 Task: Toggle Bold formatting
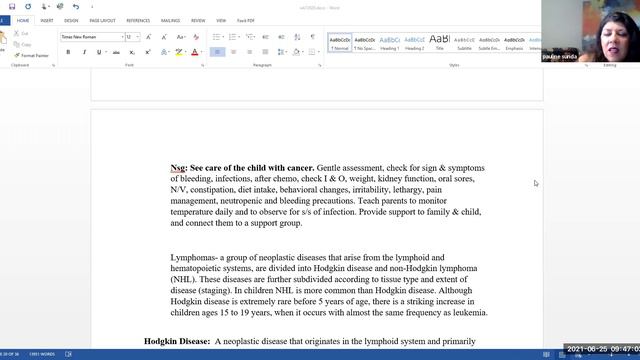(x=68, y=52)
